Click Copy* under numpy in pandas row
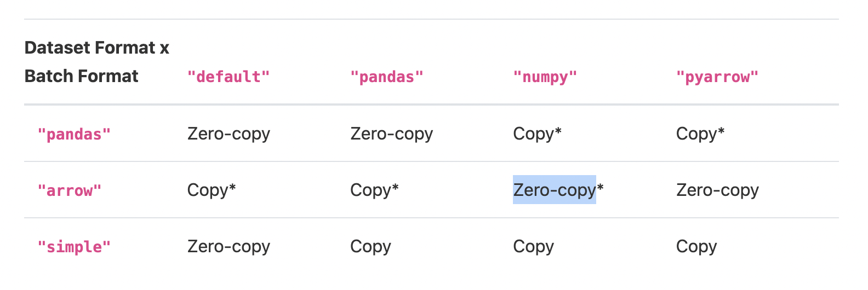 [x=538, y=134]
